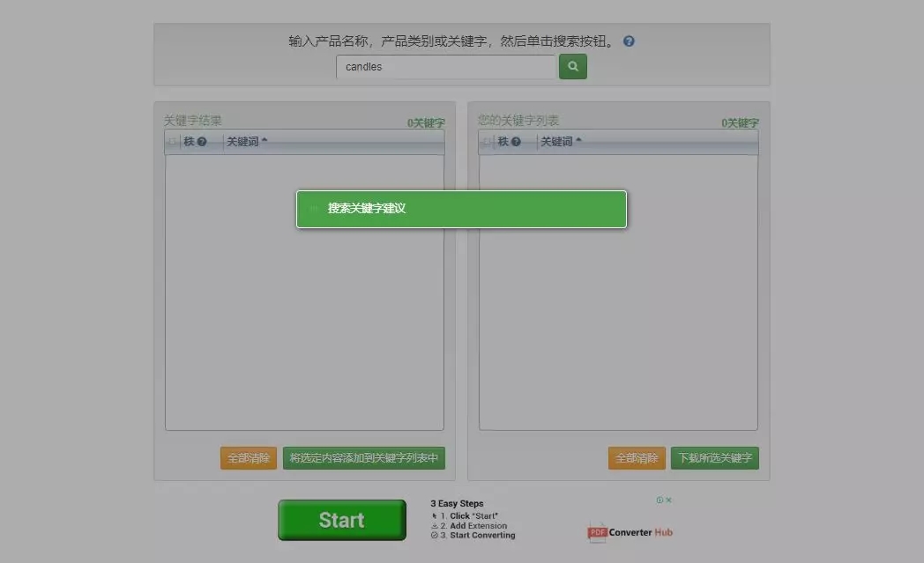Check the select-all box in your keyword list table
Viewport: 924px width, 563px height.
pos(484,141)
